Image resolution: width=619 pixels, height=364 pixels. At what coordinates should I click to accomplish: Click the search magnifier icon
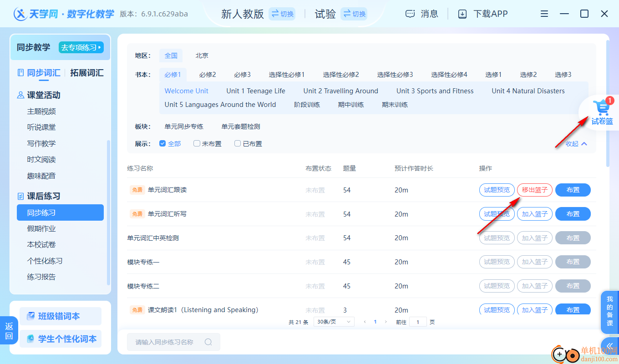[208, 342]
